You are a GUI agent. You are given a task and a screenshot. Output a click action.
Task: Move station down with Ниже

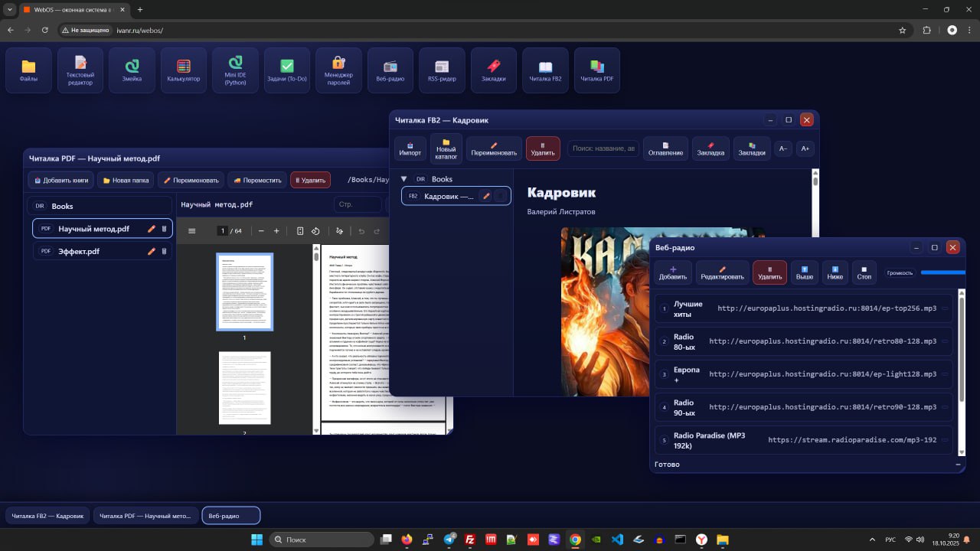(x=835, y=272)
